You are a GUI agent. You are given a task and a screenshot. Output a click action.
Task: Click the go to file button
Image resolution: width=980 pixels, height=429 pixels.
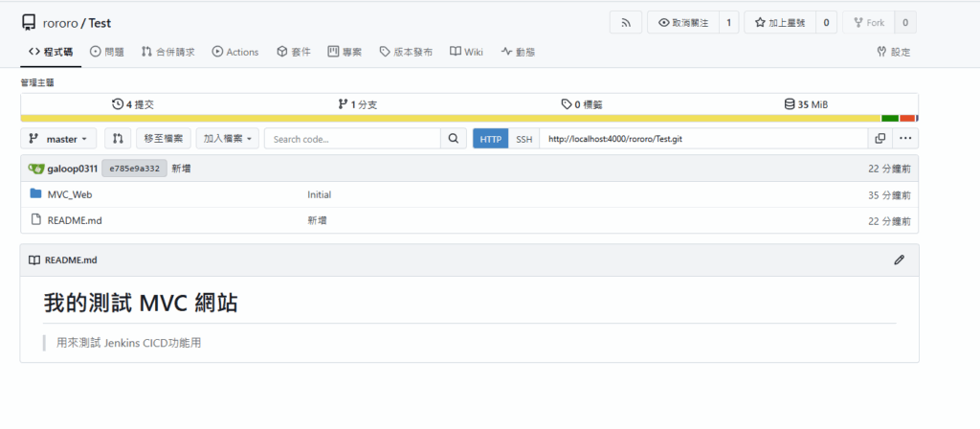(x=163, y=139)
